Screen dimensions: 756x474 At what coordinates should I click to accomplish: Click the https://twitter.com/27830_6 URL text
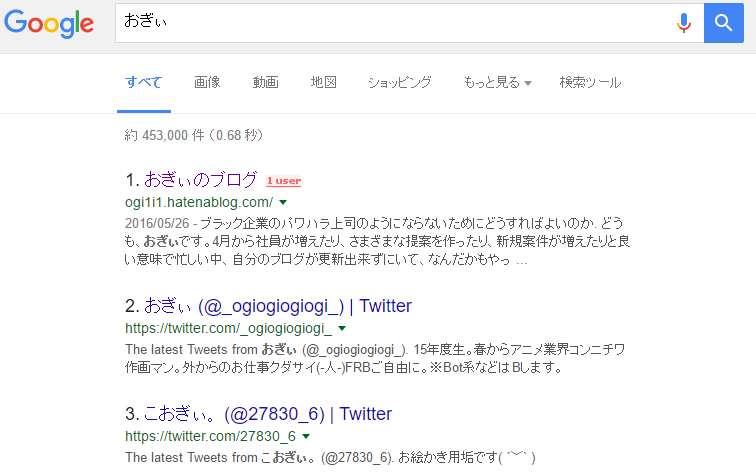(x=210, y=436)
